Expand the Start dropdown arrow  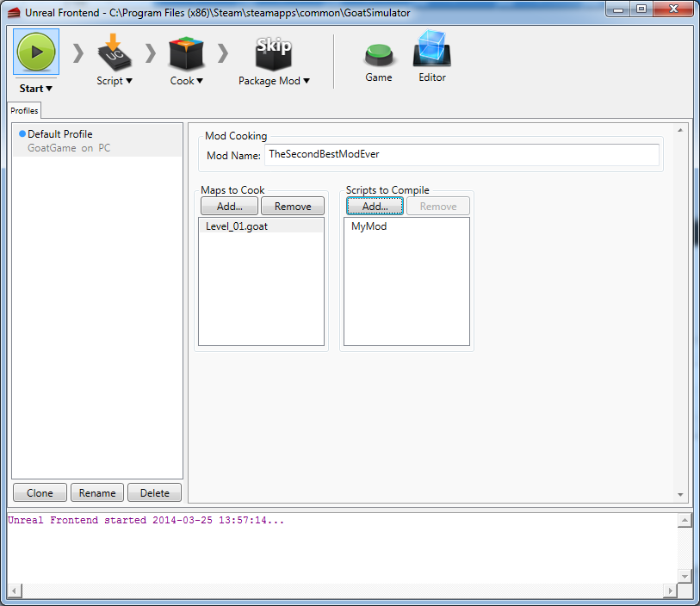point(49,89)
